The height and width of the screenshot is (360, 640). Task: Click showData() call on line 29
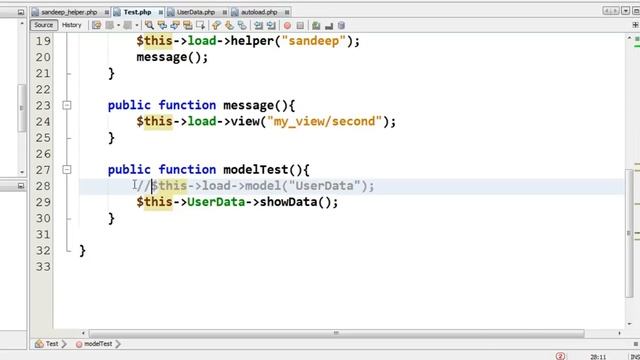point(295,202)
